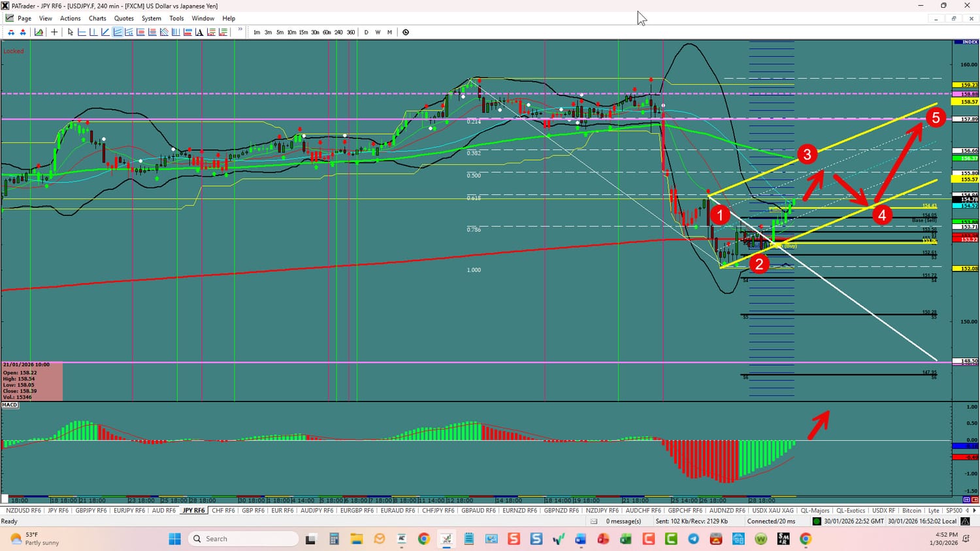Select the monthly M timeframe
This screenshot has height=551, width=980.
(x=389, y=32)
